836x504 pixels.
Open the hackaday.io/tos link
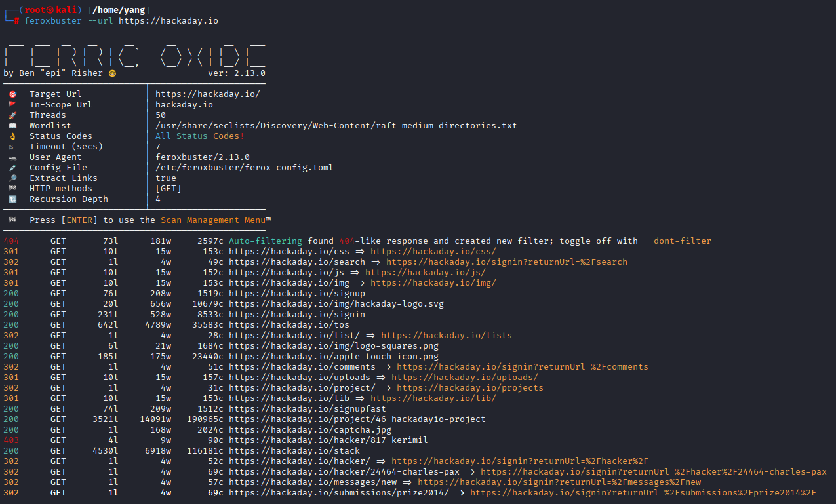click(289, 325)
